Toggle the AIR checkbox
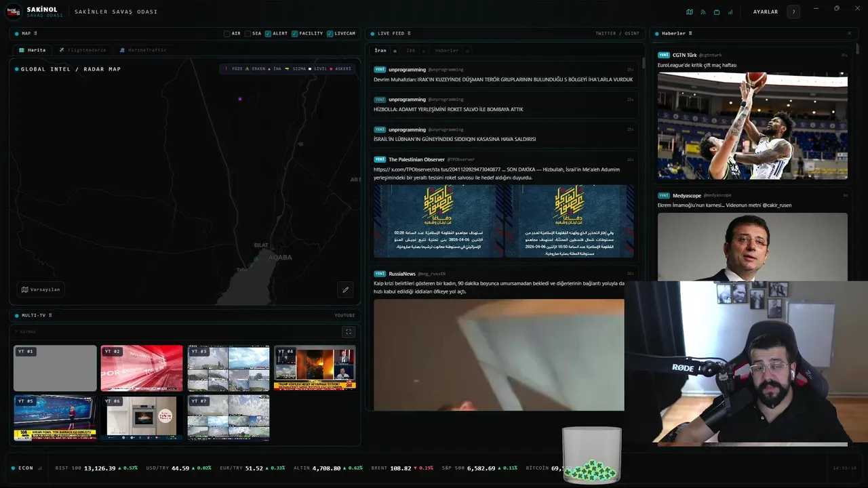The width and height of the screenshot is (868, 488). pyautogui.click(x=227, y=33)
